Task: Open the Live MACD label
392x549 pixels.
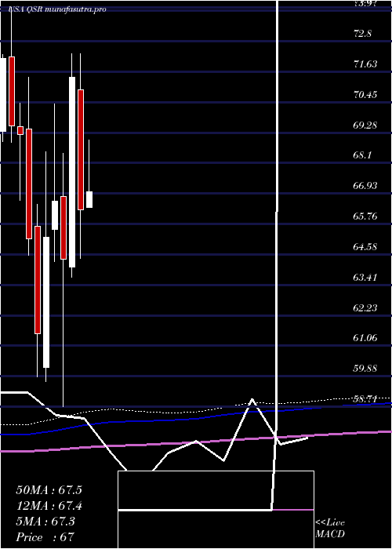Action: tap(330, 528)
